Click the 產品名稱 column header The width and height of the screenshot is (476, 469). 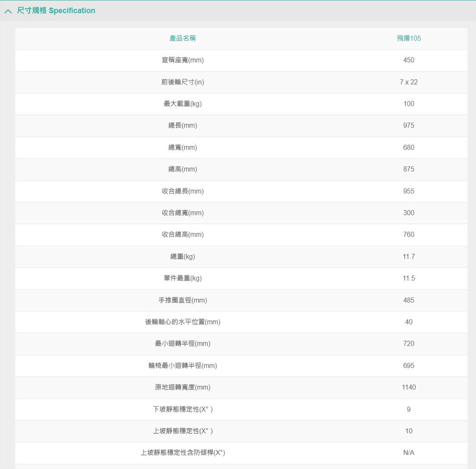(x=182, y=38)
